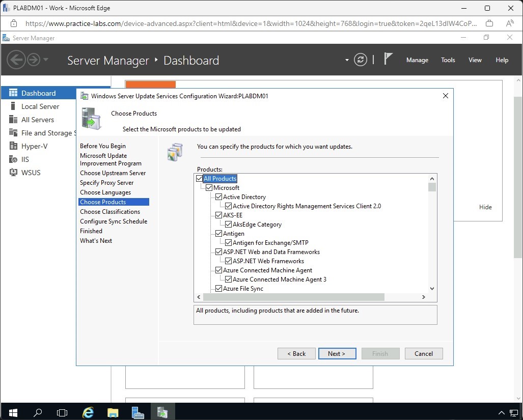Viewport: 523px width, 420px height.
Task: Uncheck Antigen for Exchange/SMTP
Action: click(x=228, y=243)
